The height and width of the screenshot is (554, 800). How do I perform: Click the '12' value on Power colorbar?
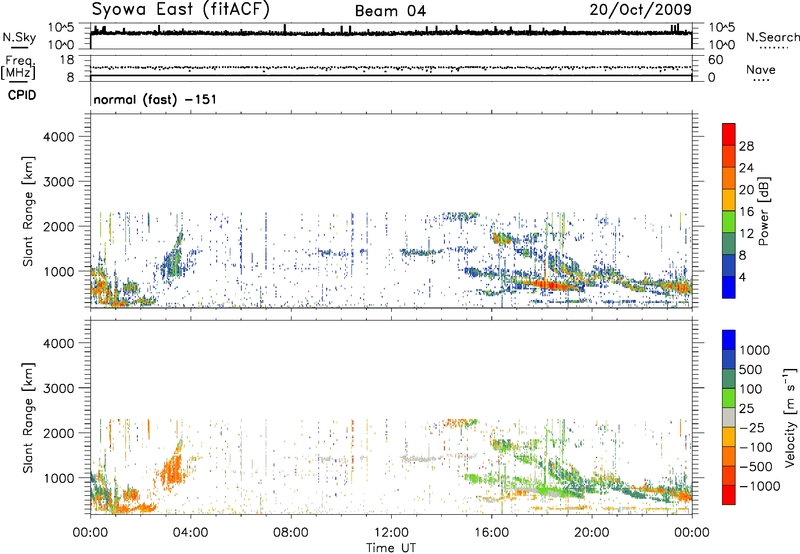coord(746,234)
